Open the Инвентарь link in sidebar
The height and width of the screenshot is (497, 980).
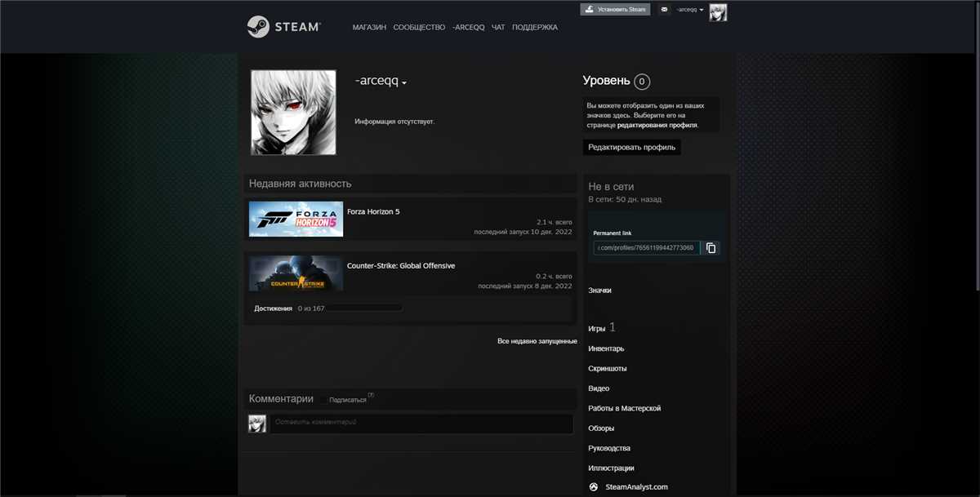pyautogui.click(x=606, y=348)
